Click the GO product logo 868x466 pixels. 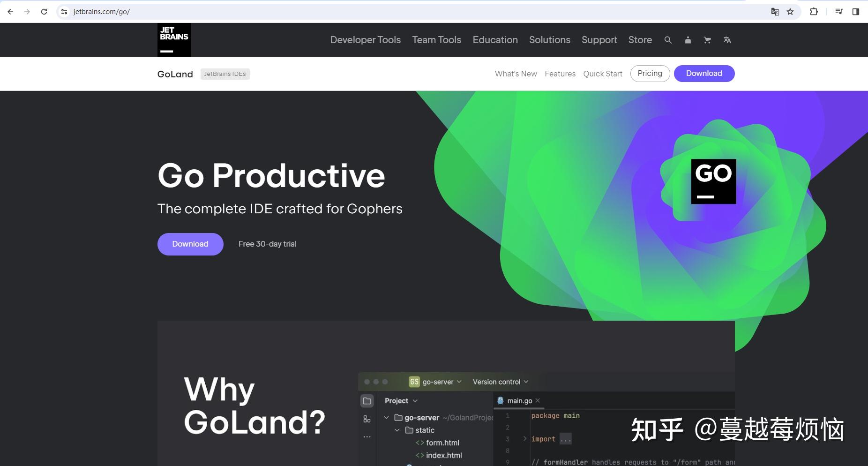pyautogui.click(x=713, y=181)
